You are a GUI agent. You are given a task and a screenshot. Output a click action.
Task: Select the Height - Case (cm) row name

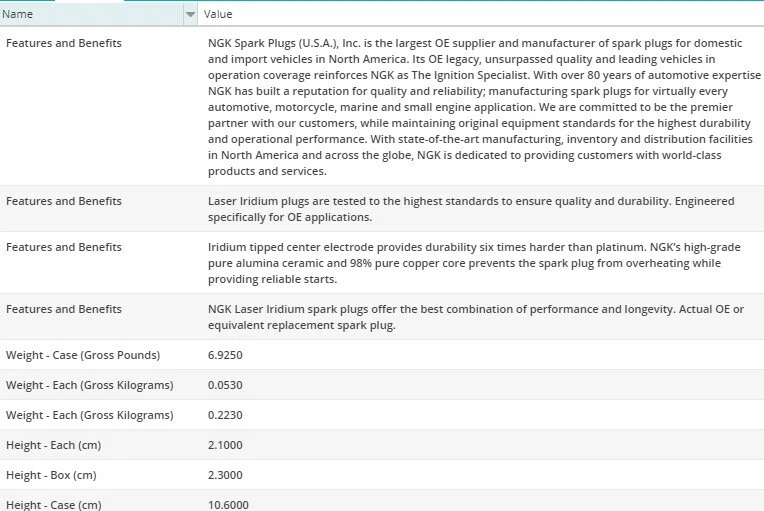click(x=54, y=504)
